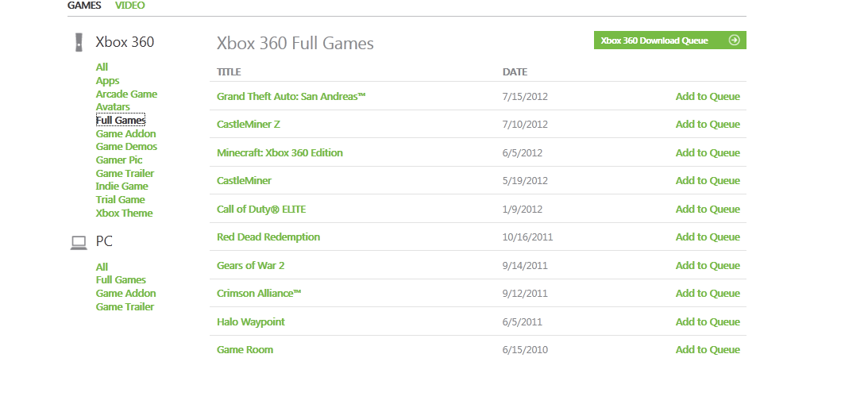Add Red Dead Redemption to queue

[707, 237]
